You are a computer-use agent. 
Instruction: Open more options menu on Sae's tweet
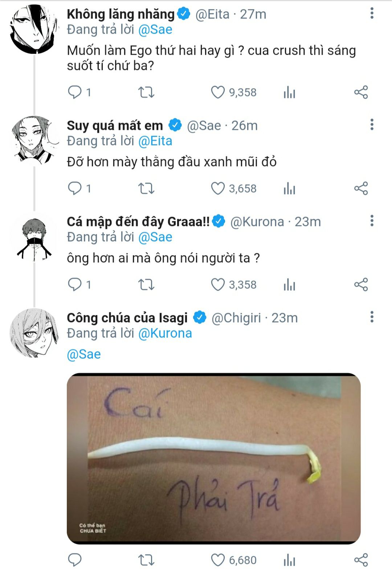(x=372, y=124)
